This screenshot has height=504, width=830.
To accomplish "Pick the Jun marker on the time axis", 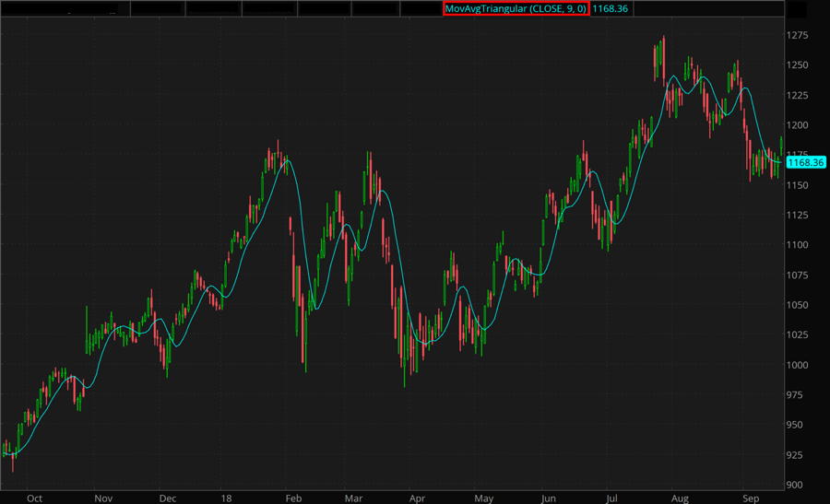I will pyautogui.click(x=549, y=498).
